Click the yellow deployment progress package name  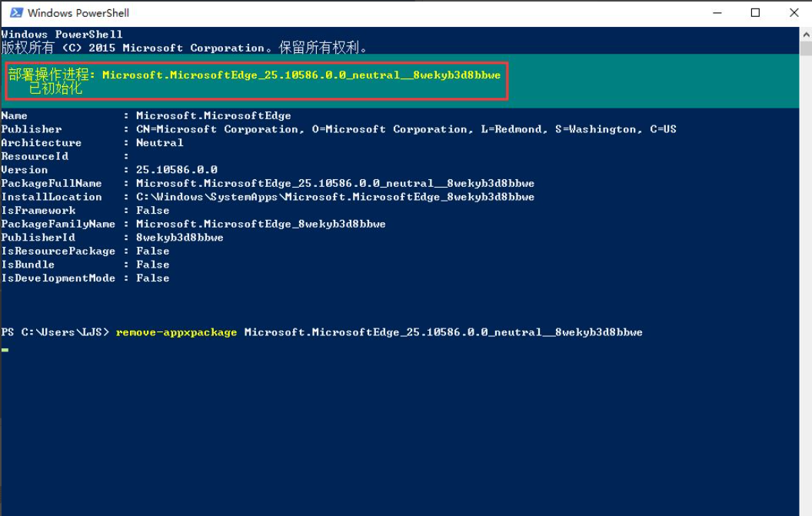pyautogui.click(x=301, y=75)
